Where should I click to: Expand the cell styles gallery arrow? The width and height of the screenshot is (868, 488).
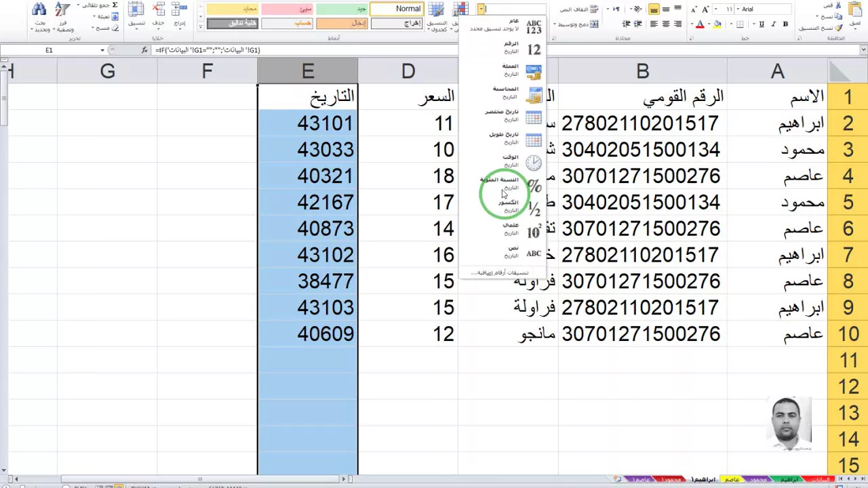pos(201,26)
